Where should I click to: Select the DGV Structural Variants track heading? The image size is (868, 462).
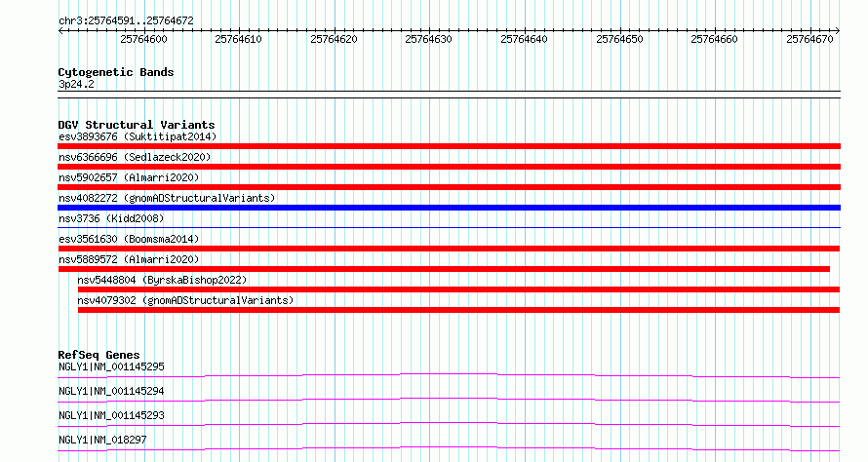[x=137, y=125]
